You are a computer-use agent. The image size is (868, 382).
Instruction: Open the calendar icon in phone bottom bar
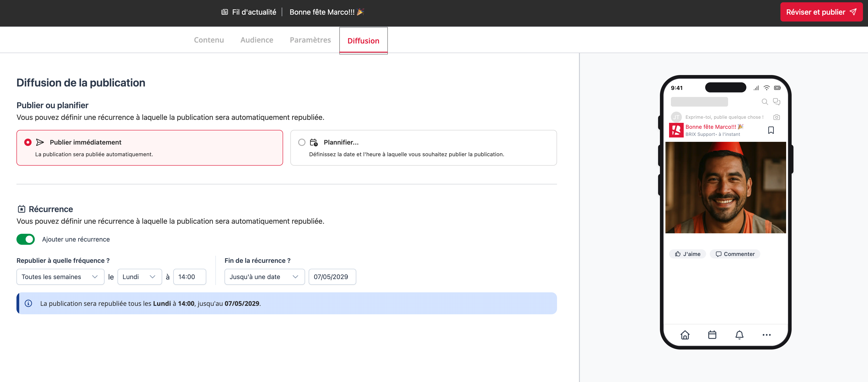point(712,335)
